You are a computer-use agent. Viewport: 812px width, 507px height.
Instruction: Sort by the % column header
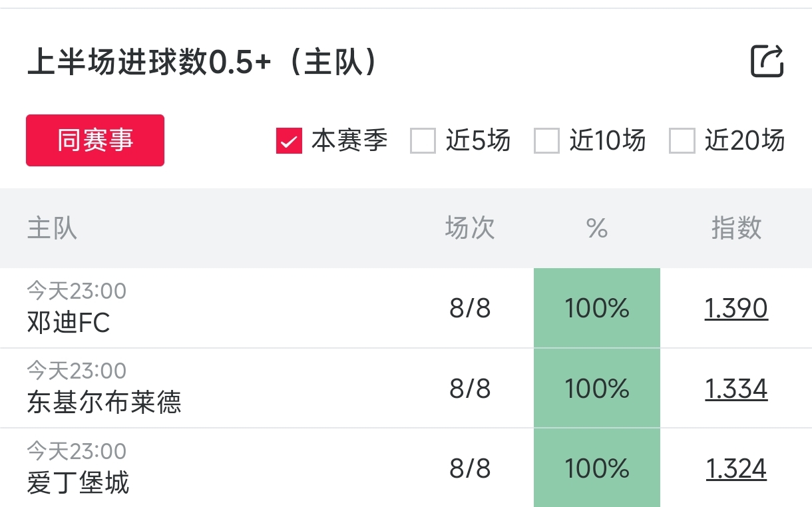(x=597, y=228)
